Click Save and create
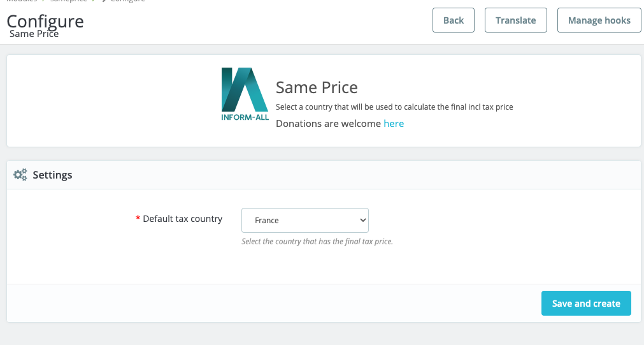Screen dimensions: 644x345 (585, 304)
